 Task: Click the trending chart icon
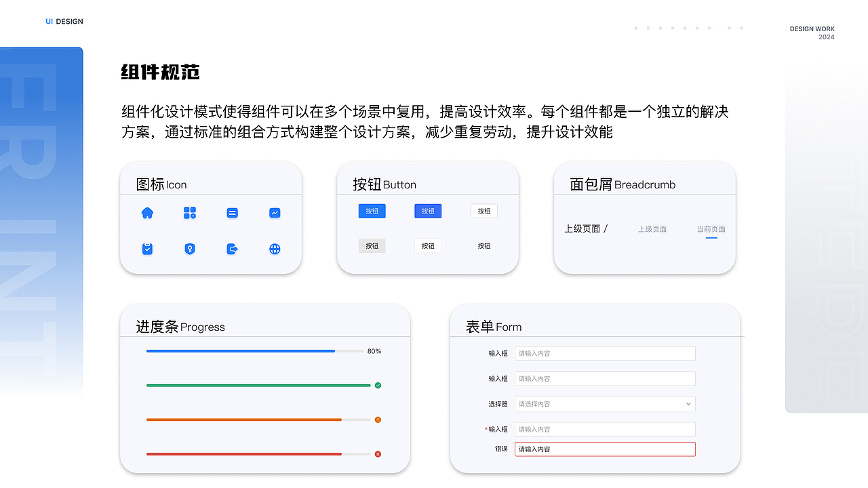(275, 212)
